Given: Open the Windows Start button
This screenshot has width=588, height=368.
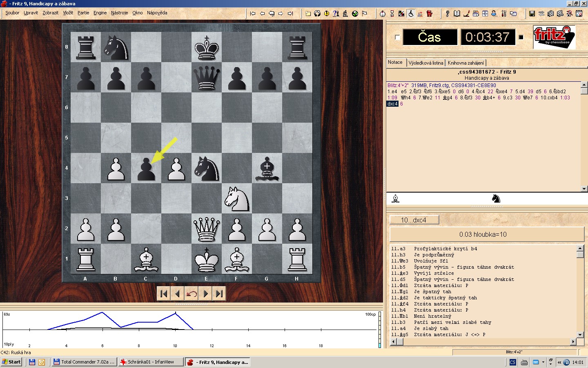Looking at the screenshot, I should pos(11,362).
